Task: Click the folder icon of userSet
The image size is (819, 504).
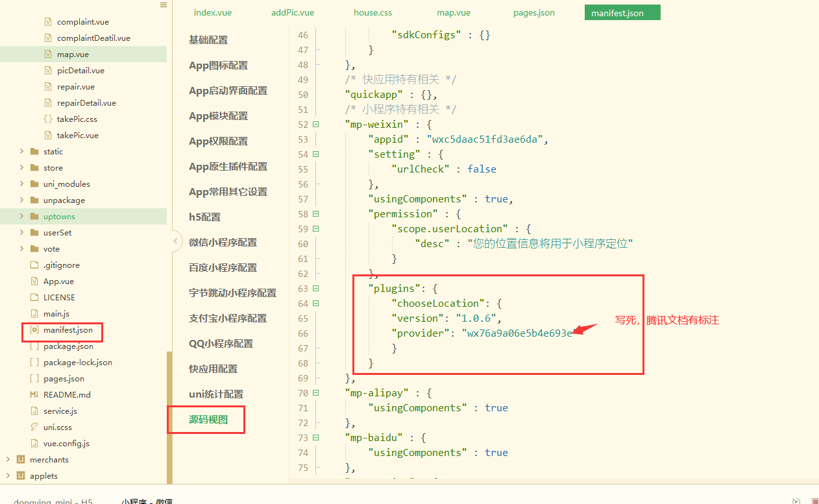Action: pos(34,233)
